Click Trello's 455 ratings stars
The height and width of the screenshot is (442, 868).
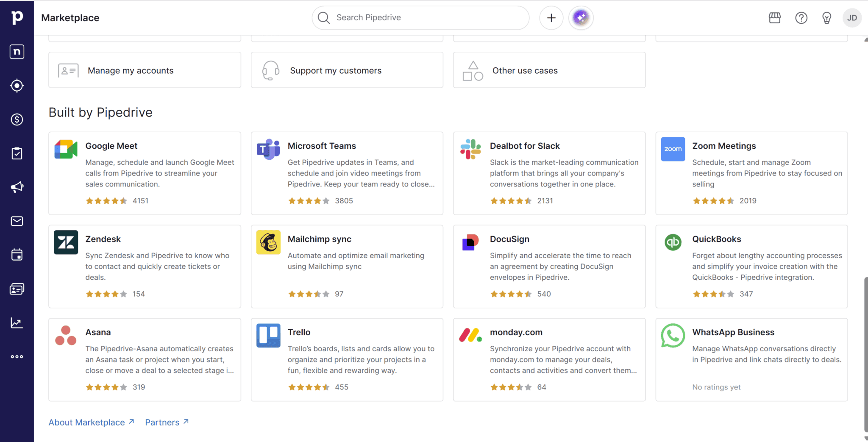(x=309, y=387)
